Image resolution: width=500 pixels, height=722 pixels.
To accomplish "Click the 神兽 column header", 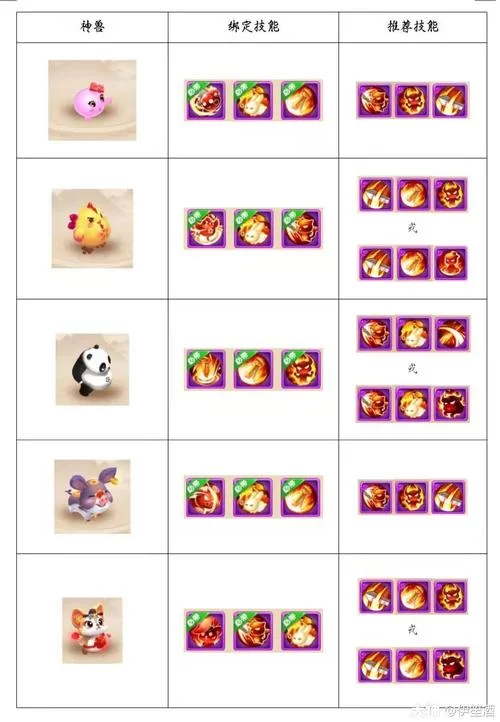I will (x=92, y=27).
